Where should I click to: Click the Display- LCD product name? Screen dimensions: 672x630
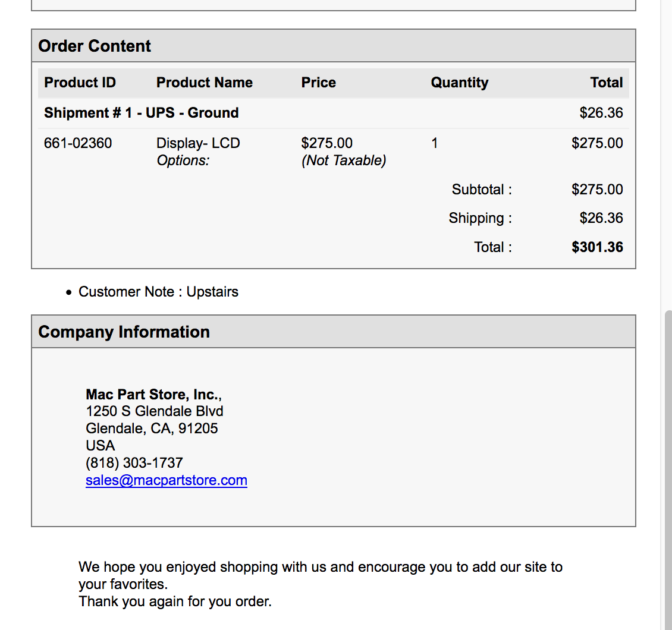[x=198, y=143]
